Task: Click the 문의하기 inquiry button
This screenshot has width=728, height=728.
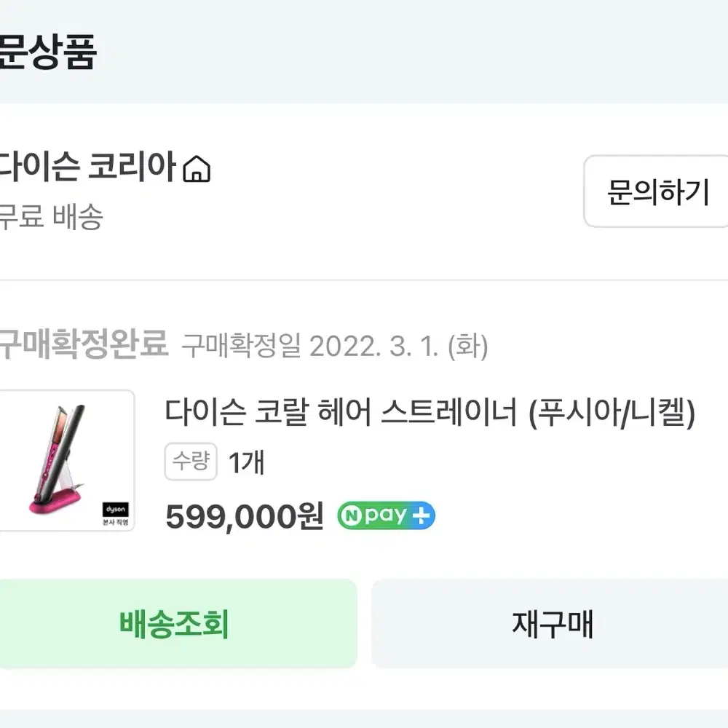Action: click(x=656, y=191)
